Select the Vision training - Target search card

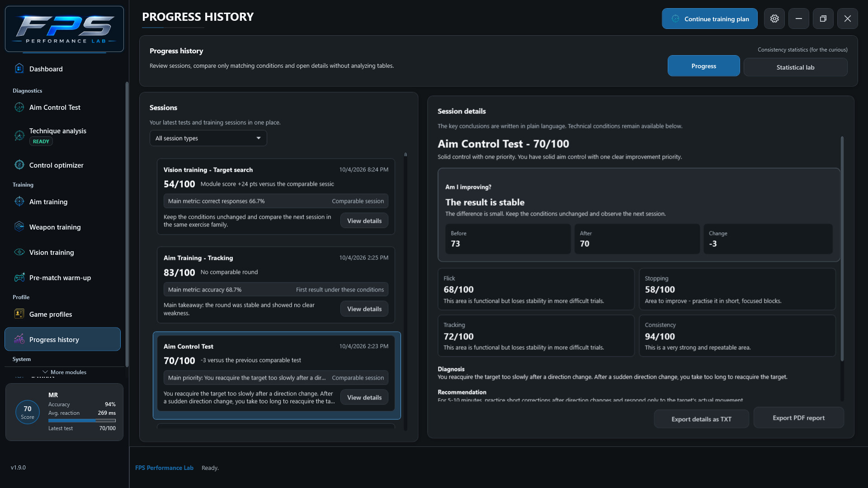[275, 196]
